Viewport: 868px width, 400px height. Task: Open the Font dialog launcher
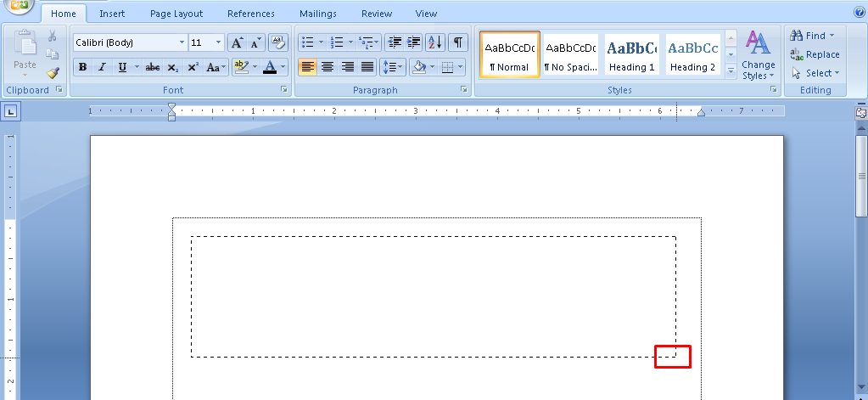(284, 90)
